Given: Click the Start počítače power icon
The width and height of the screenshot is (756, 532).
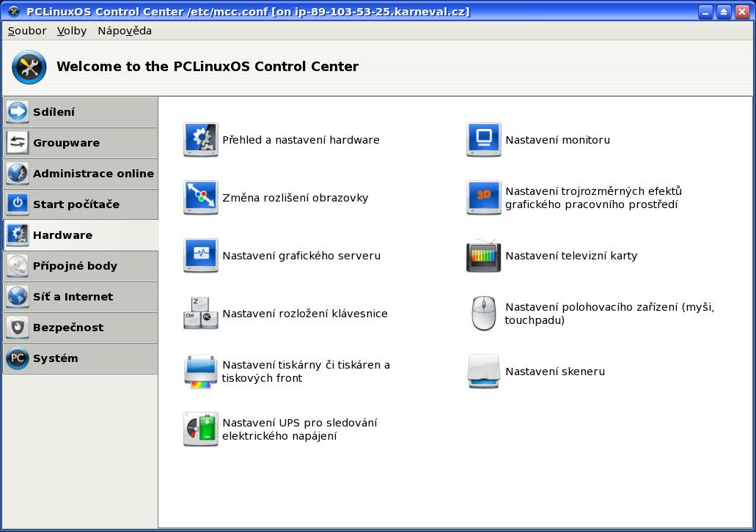Looking at the screenshot, I should coord(18,204).
